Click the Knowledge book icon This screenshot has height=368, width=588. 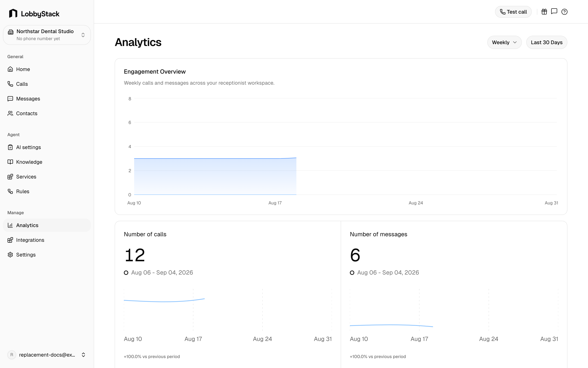click(10, 162)
